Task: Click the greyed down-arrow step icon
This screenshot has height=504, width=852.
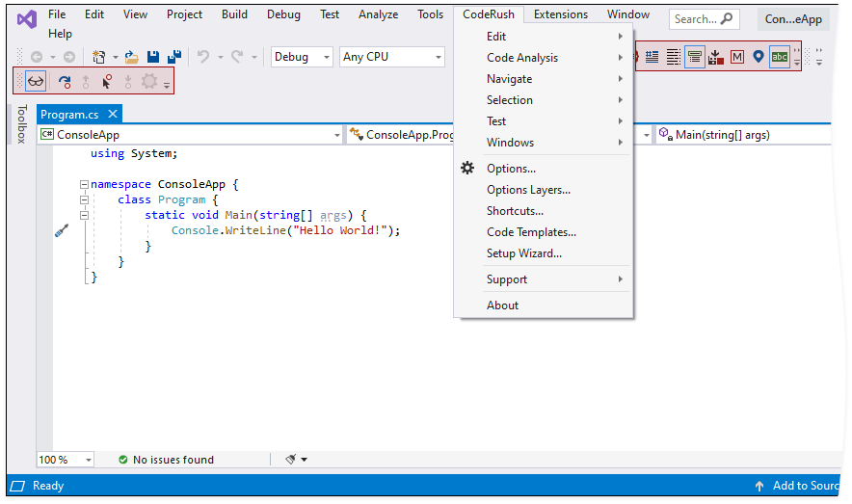Action: coord(128,82)
